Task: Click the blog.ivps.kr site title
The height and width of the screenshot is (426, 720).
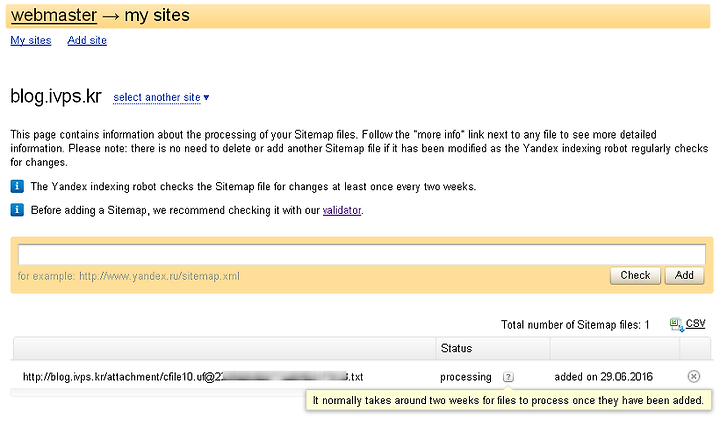Action: coord(56,96)
